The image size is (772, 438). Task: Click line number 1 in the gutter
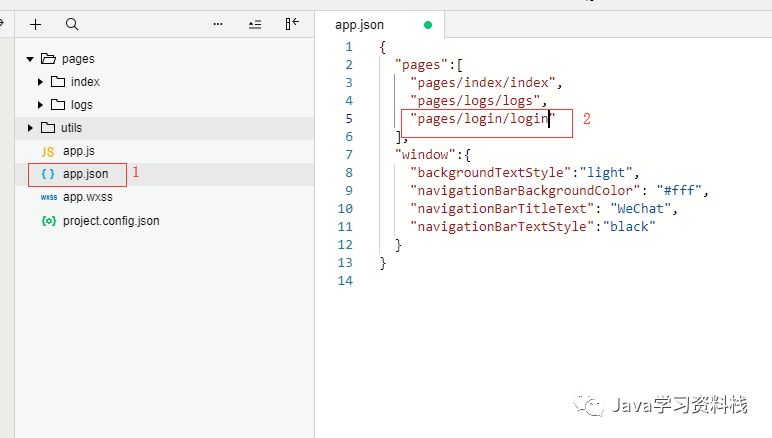click(x=349, y=47)
